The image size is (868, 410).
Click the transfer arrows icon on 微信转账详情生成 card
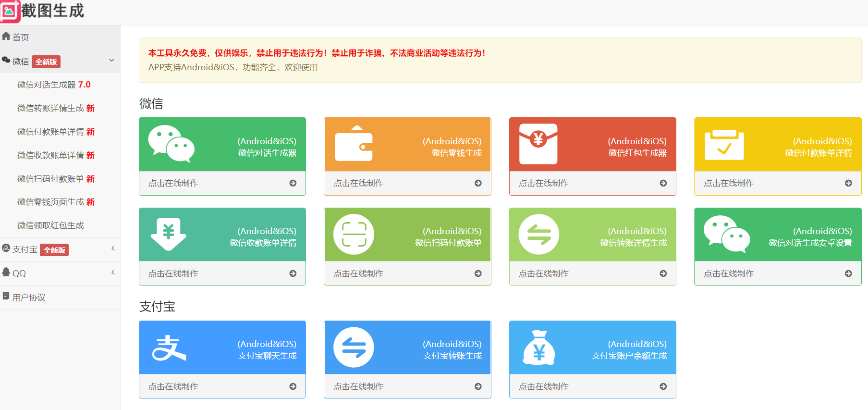click(x=539, y=234)
